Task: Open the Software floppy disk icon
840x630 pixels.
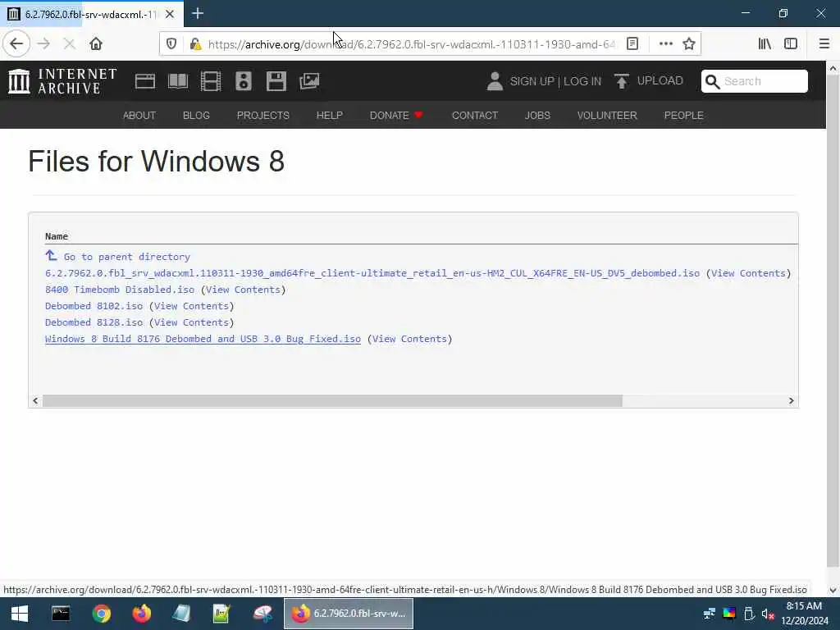Action: (276, 81)
